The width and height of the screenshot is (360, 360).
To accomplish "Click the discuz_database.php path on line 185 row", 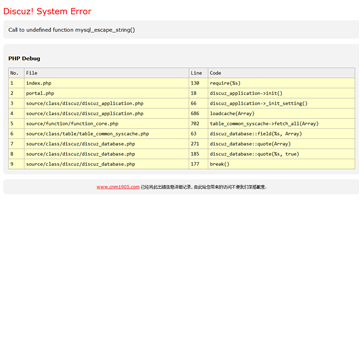I will (x=107, y=154).
